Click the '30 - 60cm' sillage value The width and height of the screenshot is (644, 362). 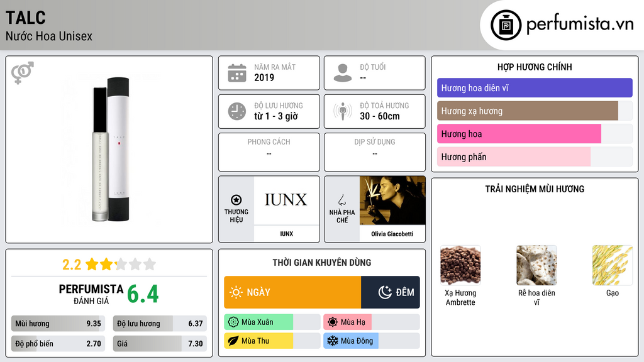pos(380,116)
